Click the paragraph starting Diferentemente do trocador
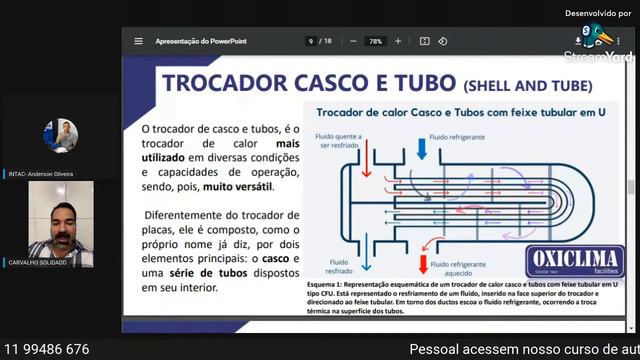The image size is (640, 360). point(220,251)
